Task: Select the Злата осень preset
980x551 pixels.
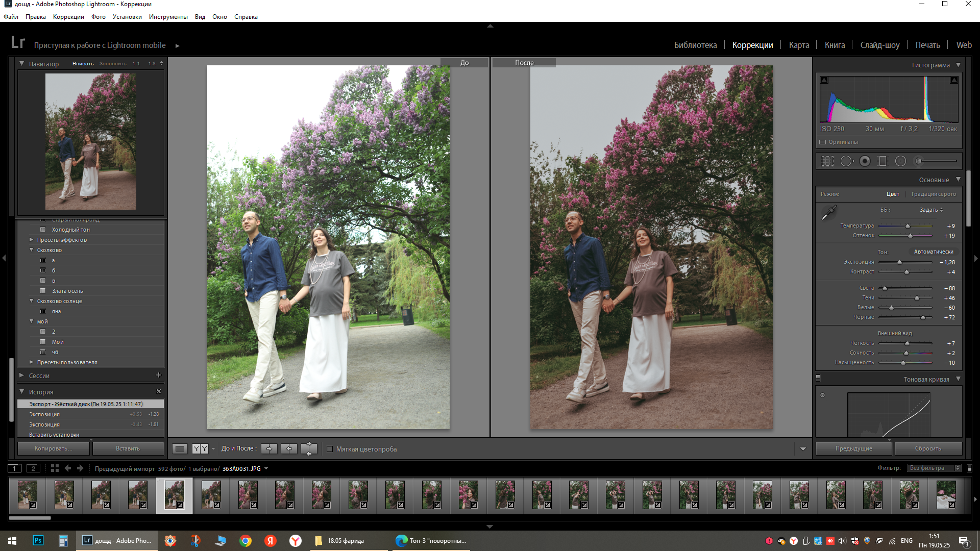Action: [x=67, y=291]
